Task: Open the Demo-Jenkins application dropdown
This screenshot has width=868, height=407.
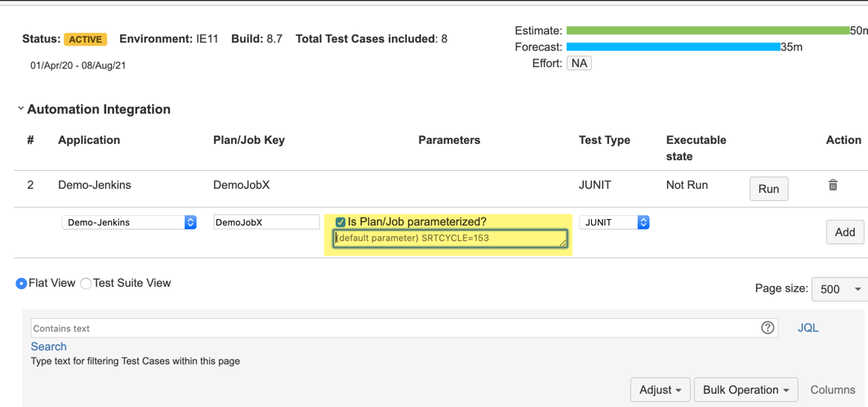Action: coord(129,222)
